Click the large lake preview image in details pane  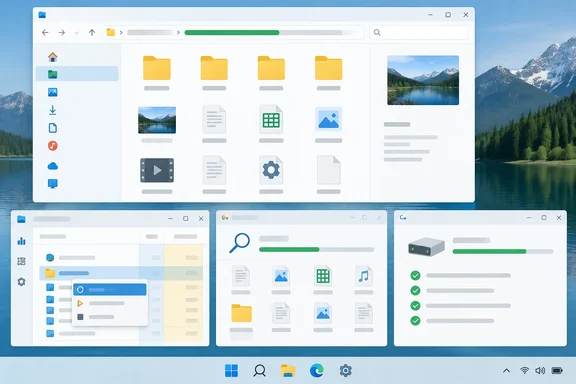pos(423,80)
